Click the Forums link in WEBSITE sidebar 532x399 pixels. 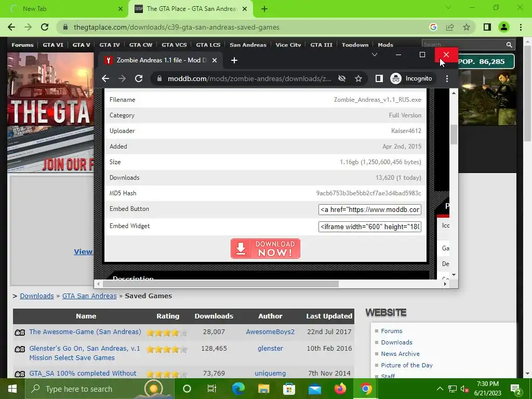tap(392, 331)
